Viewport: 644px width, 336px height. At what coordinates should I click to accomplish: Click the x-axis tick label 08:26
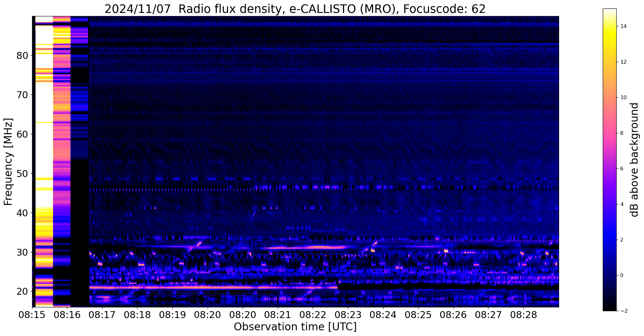coord(453,315)
